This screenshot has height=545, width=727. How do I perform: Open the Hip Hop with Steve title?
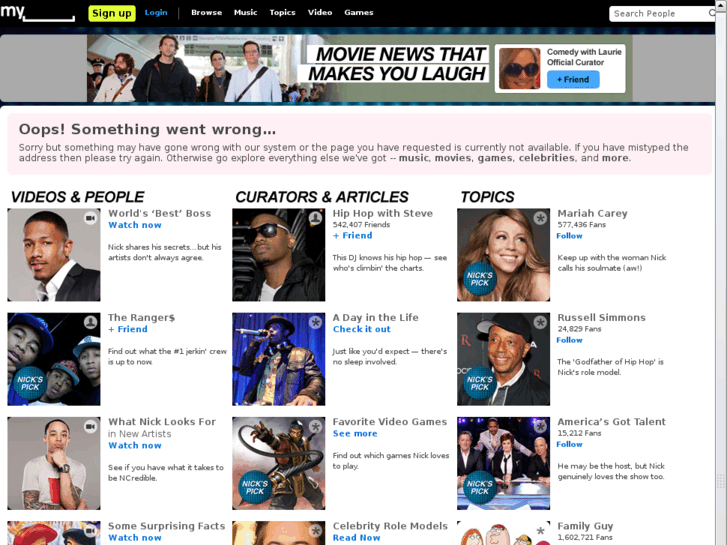click(x=383, y=213)
